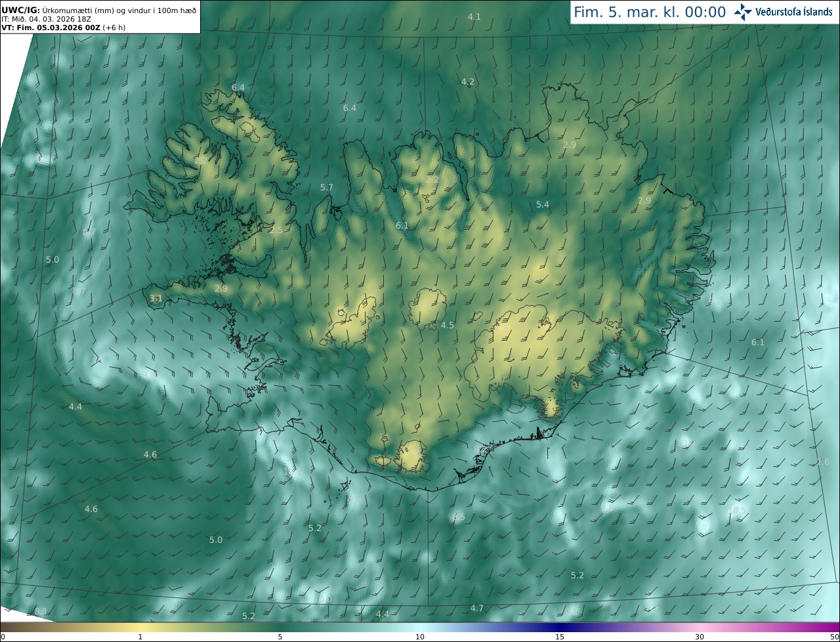The width and height of the screenshot is (840, 642).
Task: Click the '4.5' value in central Iceland
Action: pos(448,326)
